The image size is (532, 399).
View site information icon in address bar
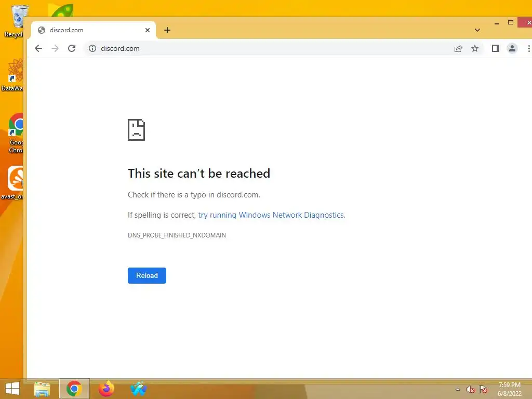point(92,48)
